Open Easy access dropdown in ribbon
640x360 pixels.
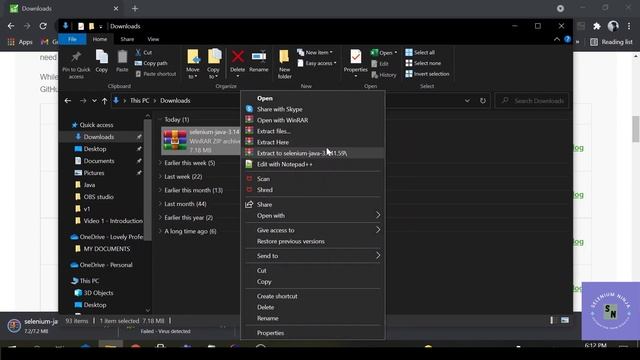click(317, 63)
